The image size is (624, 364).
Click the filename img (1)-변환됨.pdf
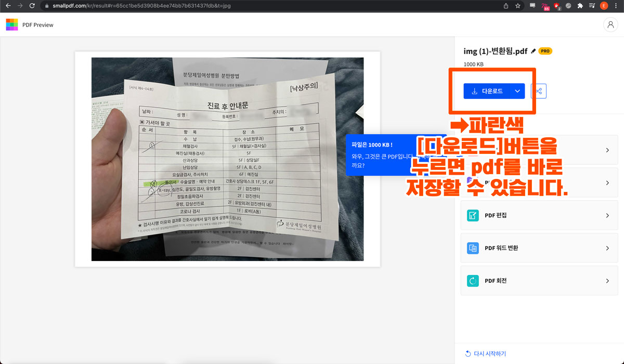tap(496, 51)
